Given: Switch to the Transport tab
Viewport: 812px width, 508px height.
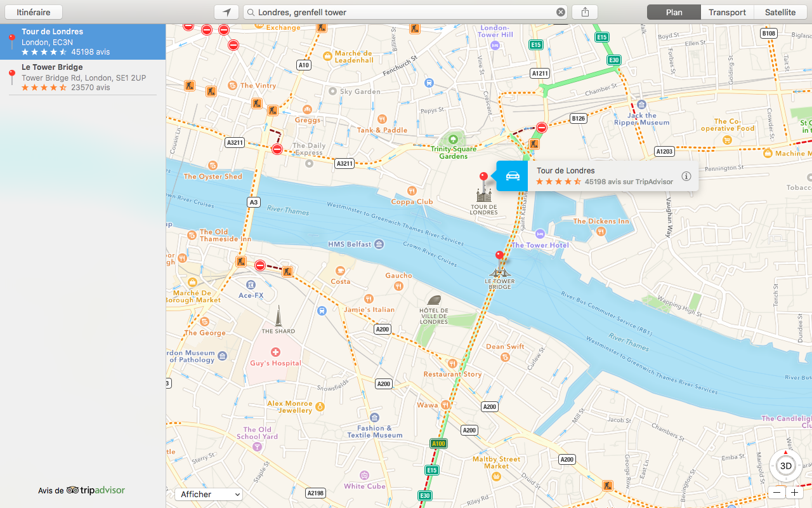Looking at the screenshot, I should (x=727, y=12).
